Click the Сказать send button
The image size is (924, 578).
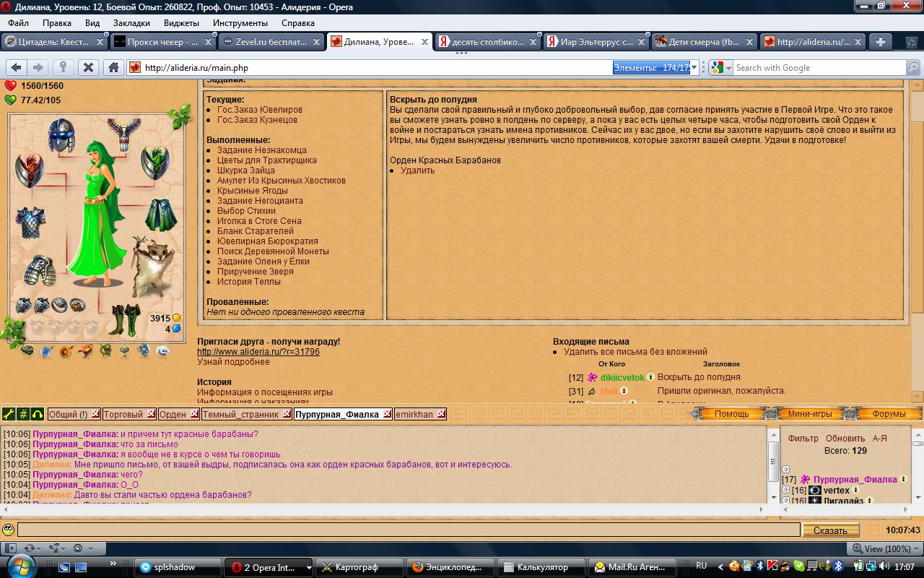click(830, 530)
